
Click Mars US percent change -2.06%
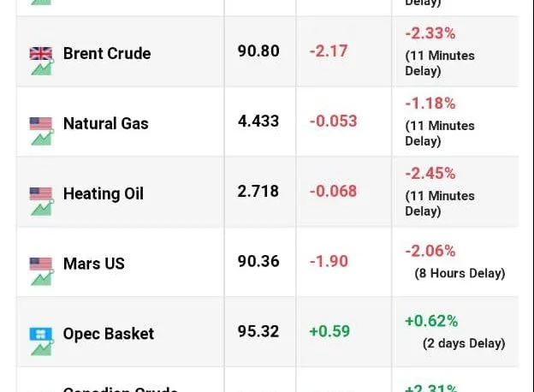[430, 251]
